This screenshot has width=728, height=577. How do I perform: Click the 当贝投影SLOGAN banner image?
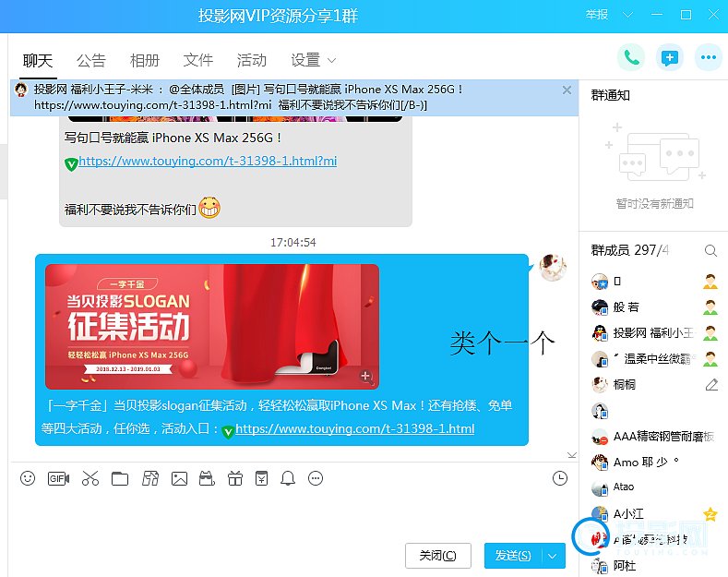pyautogui.click(x=212, y=327)
